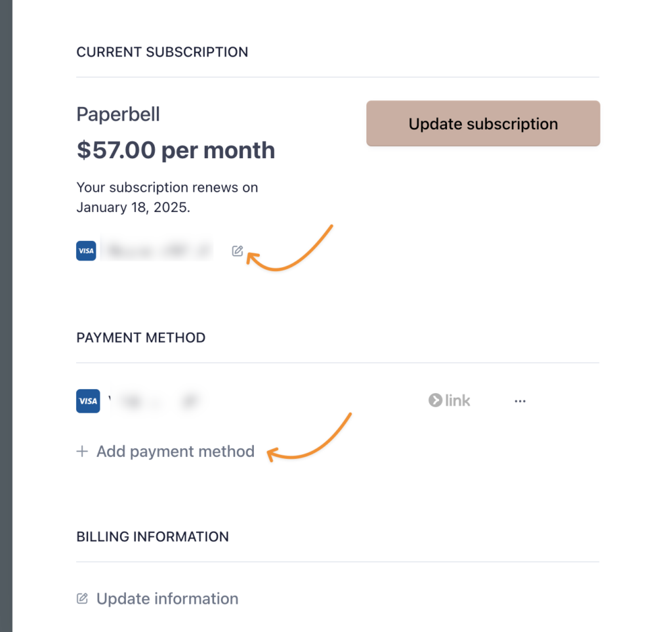Click the Current Subscription section heading
This screenshot has width=672, height=632.
pos(162,52)
